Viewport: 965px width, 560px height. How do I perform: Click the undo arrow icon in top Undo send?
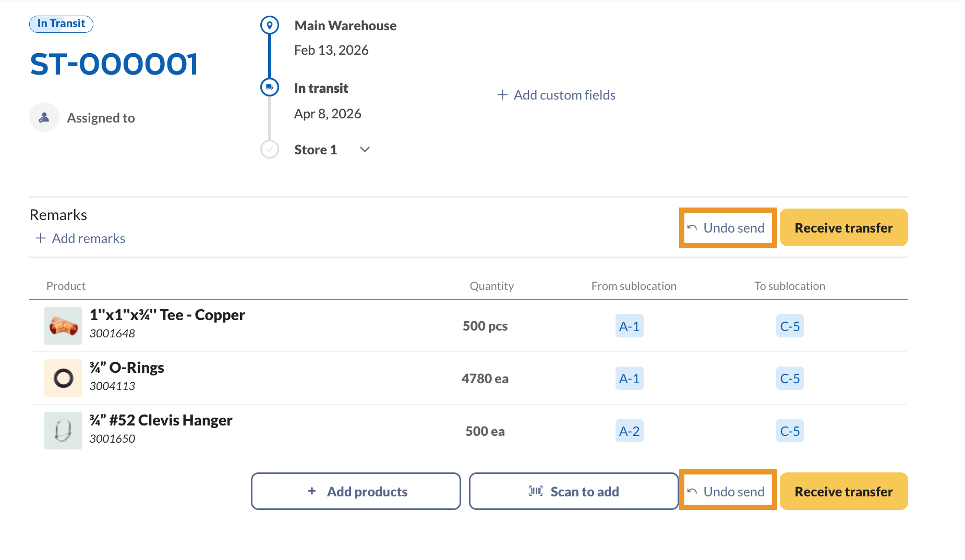click(692, 228)
